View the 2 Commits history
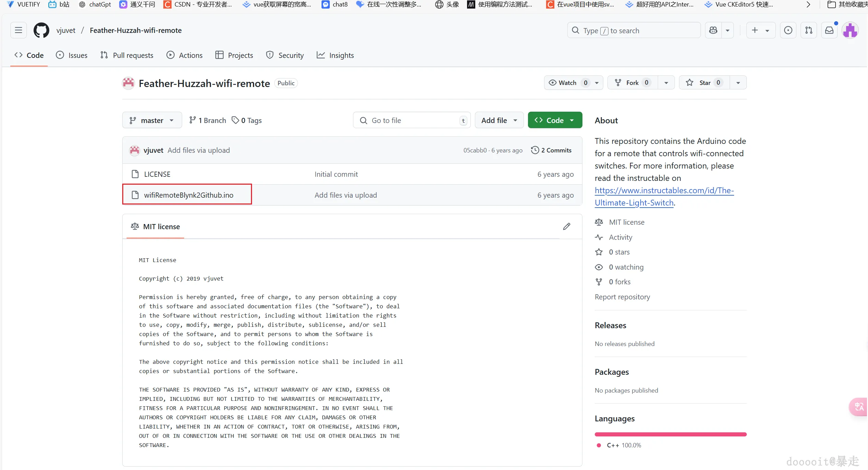This screenshot has width=868, height=470. (551, 150)
